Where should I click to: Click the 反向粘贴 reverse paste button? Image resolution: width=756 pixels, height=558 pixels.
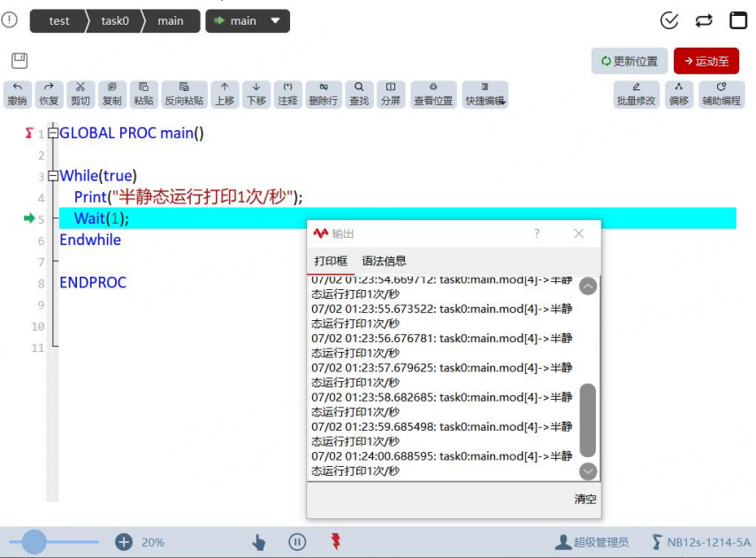click(184, 94)
